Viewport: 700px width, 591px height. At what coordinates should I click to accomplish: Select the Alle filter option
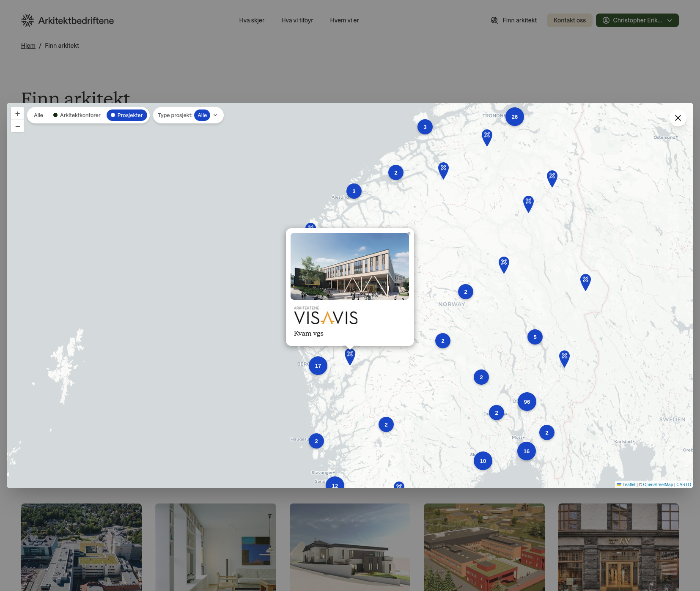[x=38, y=115]
